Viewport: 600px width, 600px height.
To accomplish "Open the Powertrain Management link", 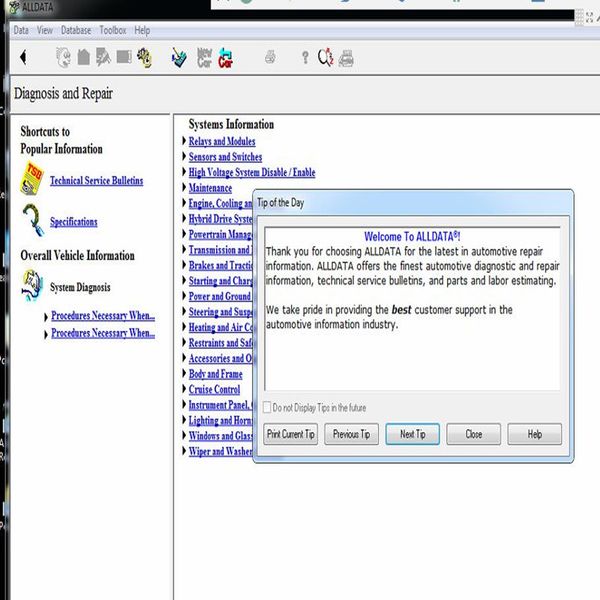I will point(220,234).
